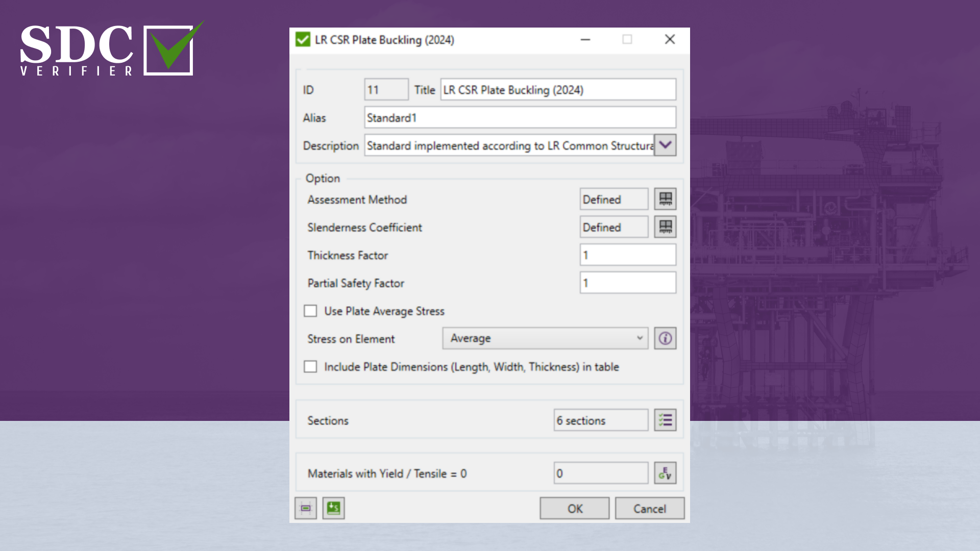Open Assessment Method table editor icon
Image resolution: width=980 pixels, height=551 pixels.
pos(665,199)
